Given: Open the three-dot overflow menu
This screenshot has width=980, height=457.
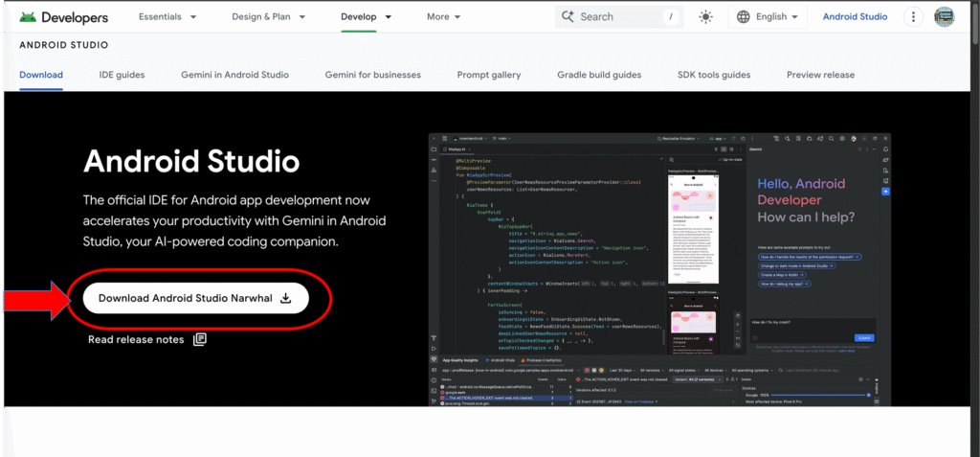Looking at the screenshot, I should 913,16.
